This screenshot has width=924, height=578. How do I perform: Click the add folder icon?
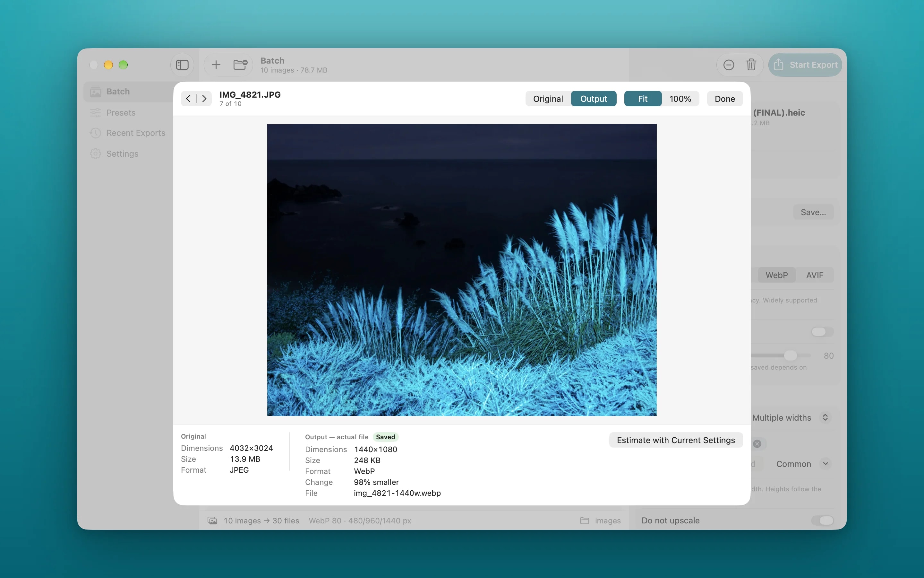[240, 65]
